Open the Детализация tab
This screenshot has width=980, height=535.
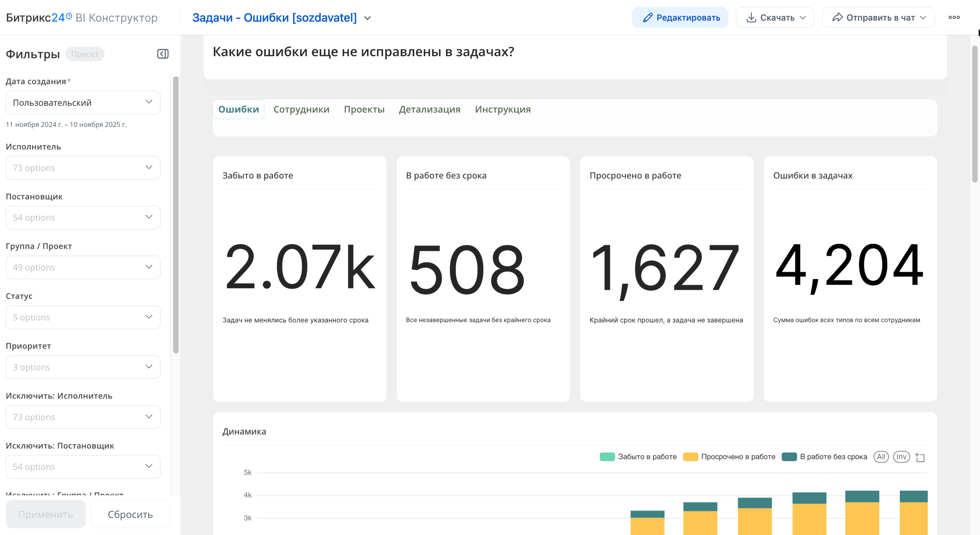tap(429, 110)
